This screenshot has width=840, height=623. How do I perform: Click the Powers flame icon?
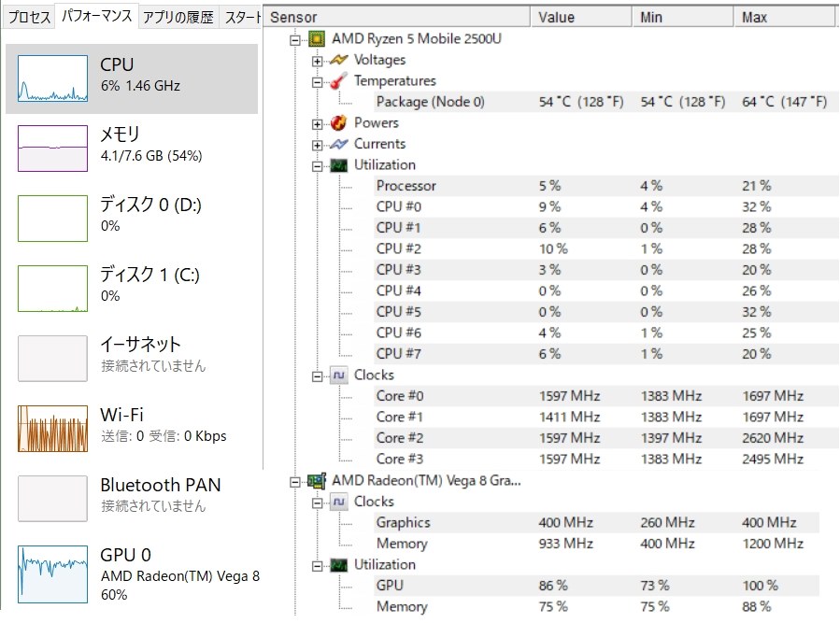pos(338,122)
